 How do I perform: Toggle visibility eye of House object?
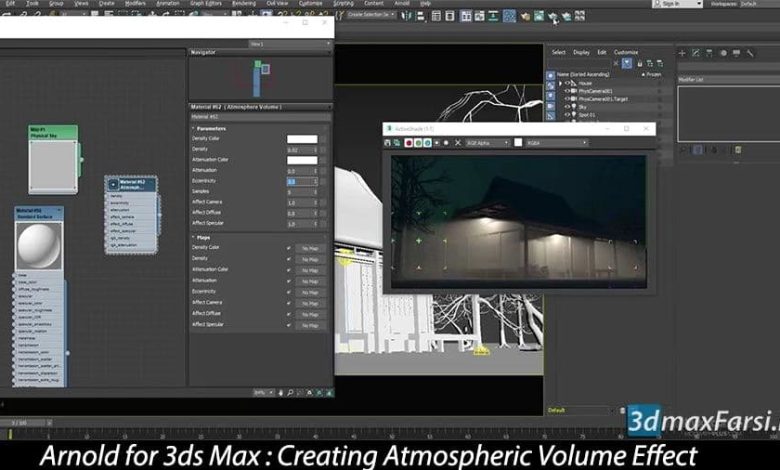[567, 84]
